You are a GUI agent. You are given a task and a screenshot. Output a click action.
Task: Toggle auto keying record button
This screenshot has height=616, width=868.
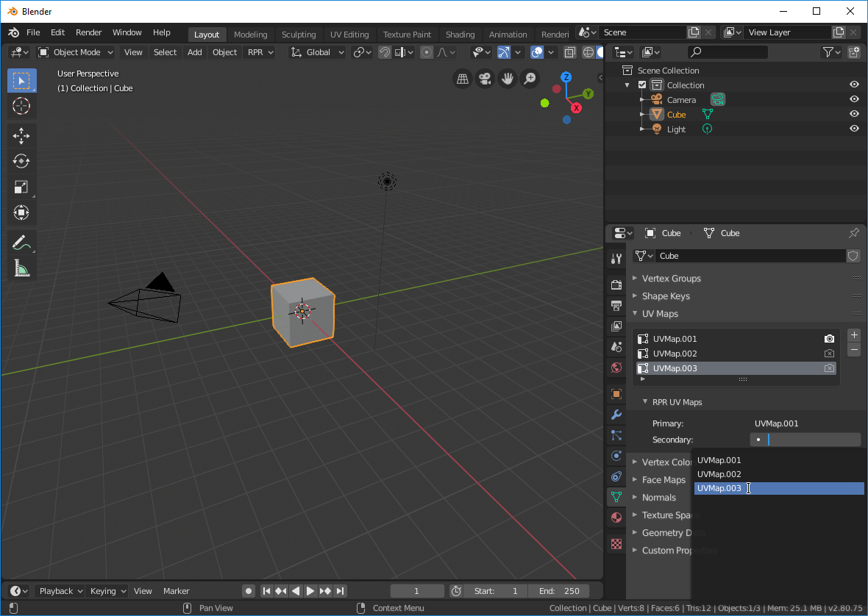click(249, 591)
